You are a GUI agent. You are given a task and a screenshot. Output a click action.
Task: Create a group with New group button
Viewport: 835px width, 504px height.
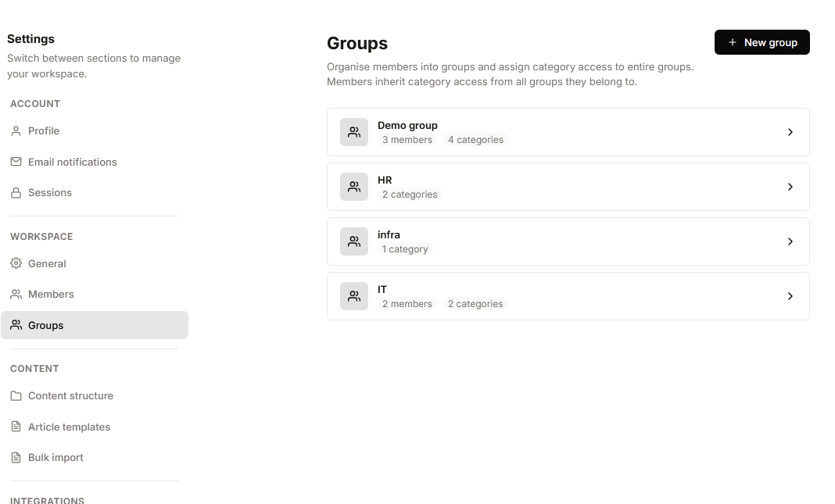click(762, 42)
